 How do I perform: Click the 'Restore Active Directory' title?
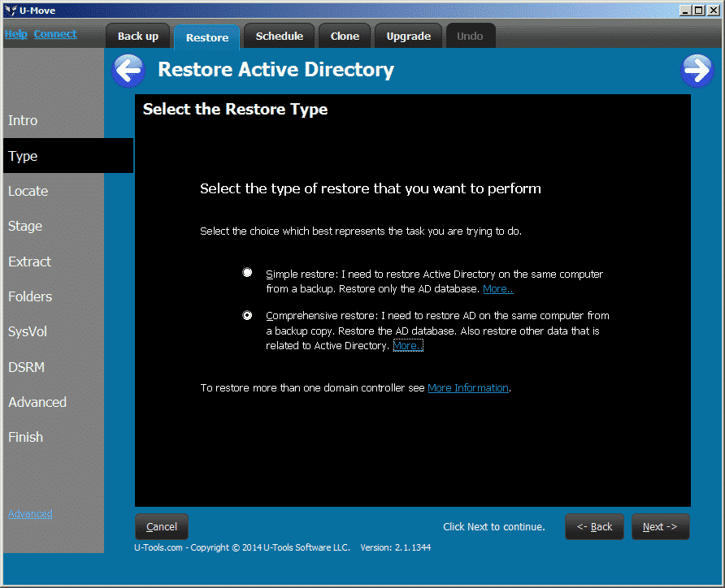pyautogui.click(x=276, y=70)
